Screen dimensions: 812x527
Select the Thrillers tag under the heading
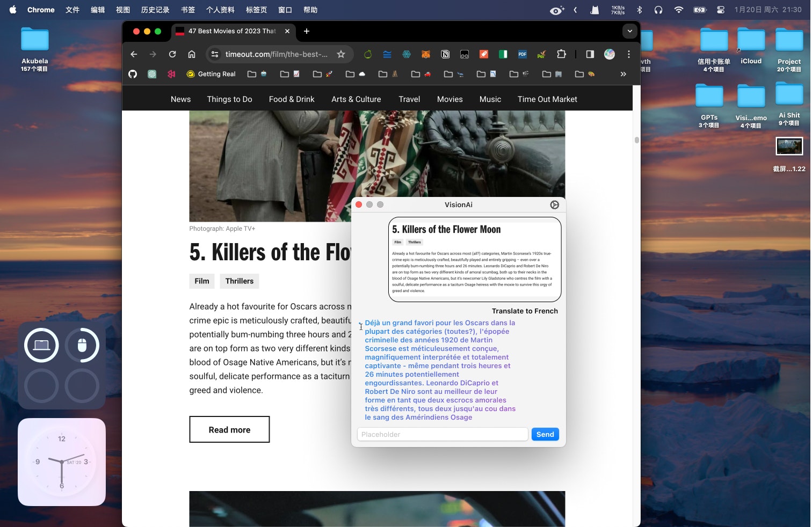[240, 281]
